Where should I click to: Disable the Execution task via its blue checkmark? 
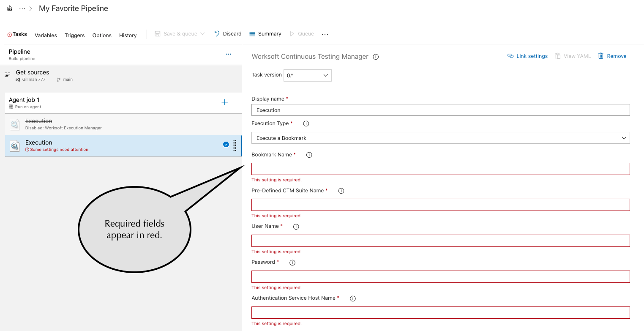point(226,144)
